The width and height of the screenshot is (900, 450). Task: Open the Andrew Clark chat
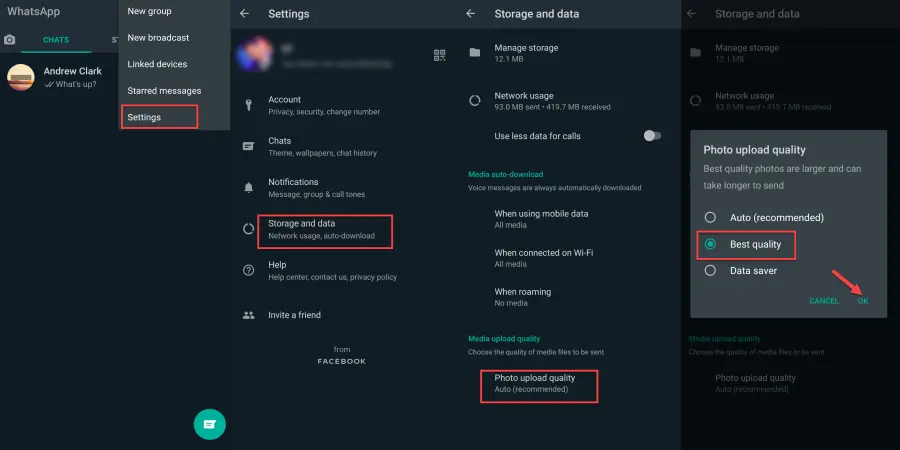click(x=60, y=77)
